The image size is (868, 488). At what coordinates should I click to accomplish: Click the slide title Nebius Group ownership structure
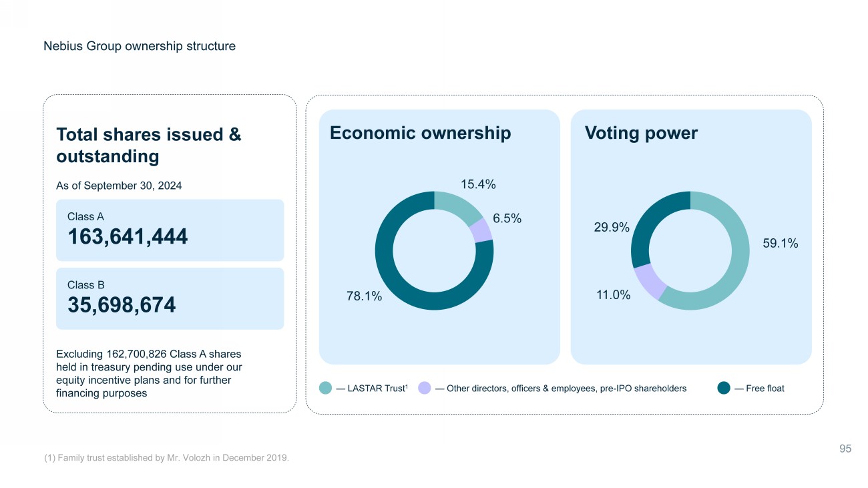140,46
